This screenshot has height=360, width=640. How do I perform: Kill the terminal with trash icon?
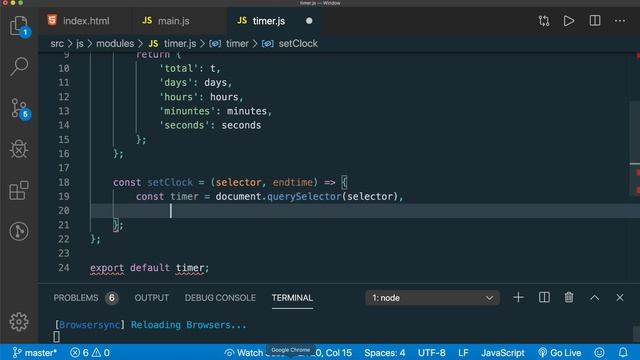pos(569,298)
